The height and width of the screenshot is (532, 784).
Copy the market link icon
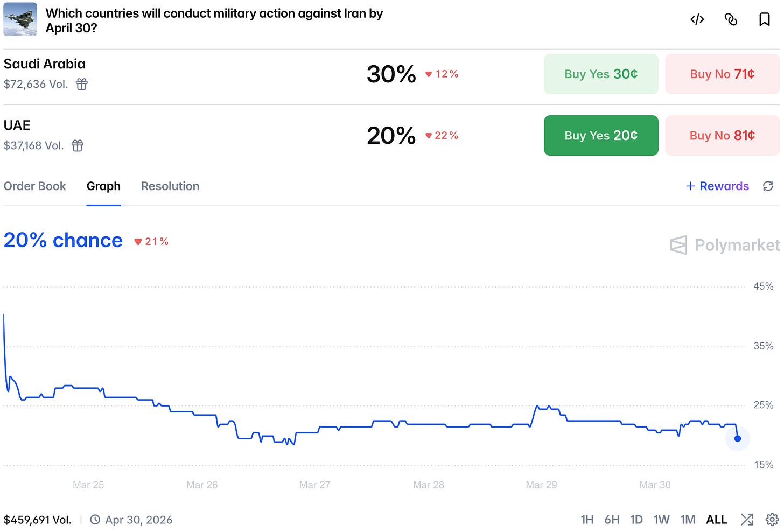[x=731, y=20]
